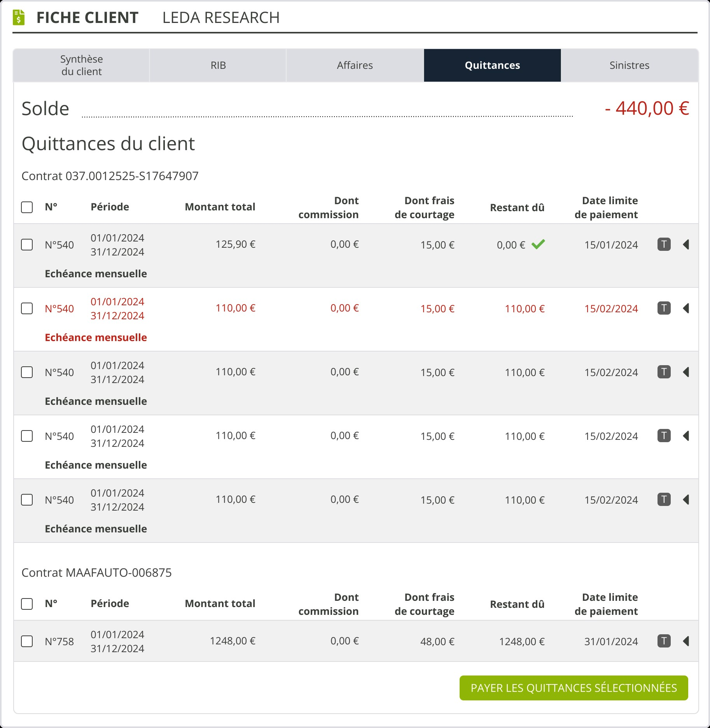Click the T icon on the last N°540 quittance

click(664, 500)
